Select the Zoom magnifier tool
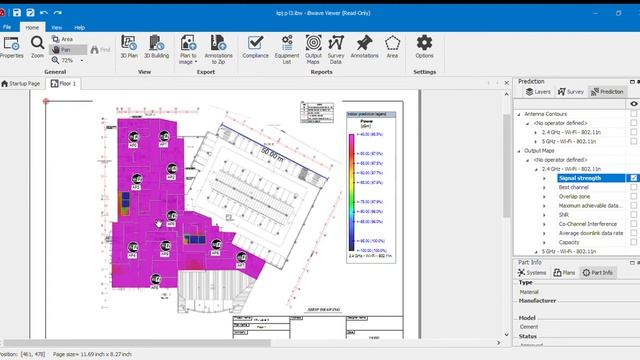The height and width of the screenshot is (360, 640). [37, 47]
